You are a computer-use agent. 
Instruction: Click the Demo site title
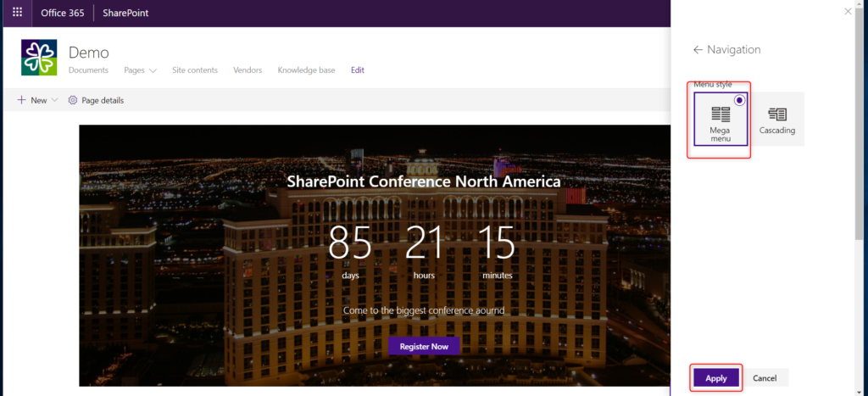tap(88, 53)
